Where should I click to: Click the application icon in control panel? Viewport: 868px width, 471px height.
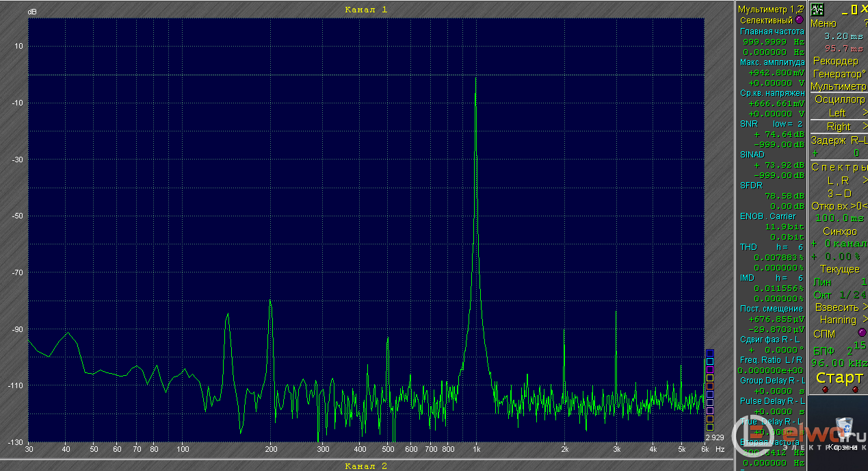817,10
